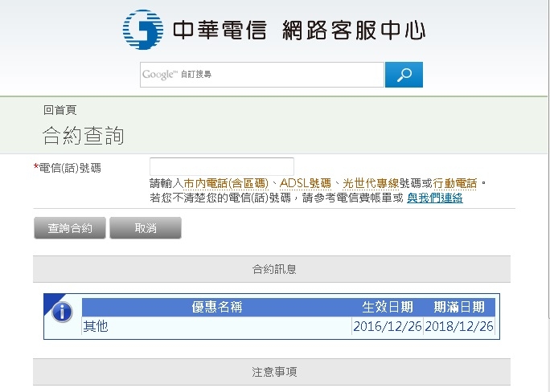Click the 優惠名稱 column header
The image size is (550, 392).
click(x=217, y=307)
